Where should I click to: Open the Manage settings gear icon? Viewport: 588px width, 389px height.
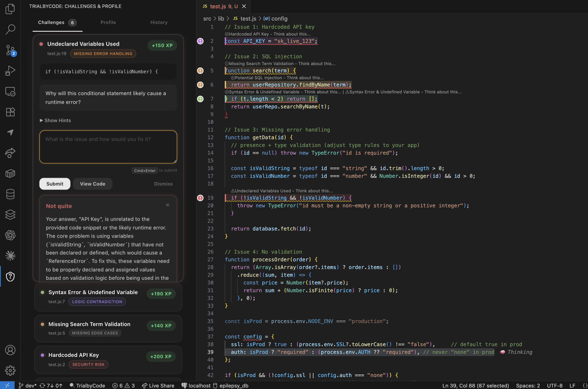coord(10,370)
